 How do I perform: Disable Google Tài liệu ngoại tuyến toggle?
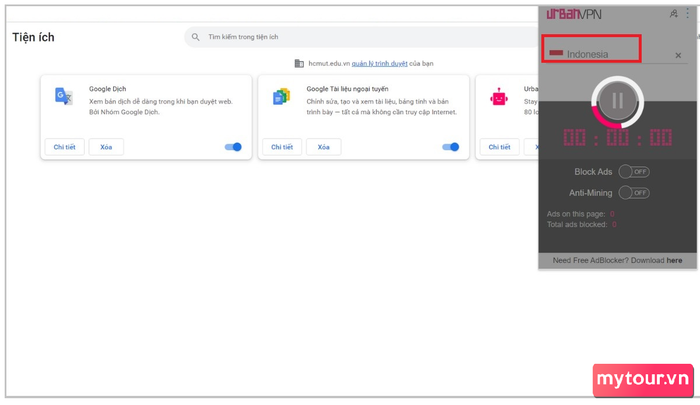(450, 147)
